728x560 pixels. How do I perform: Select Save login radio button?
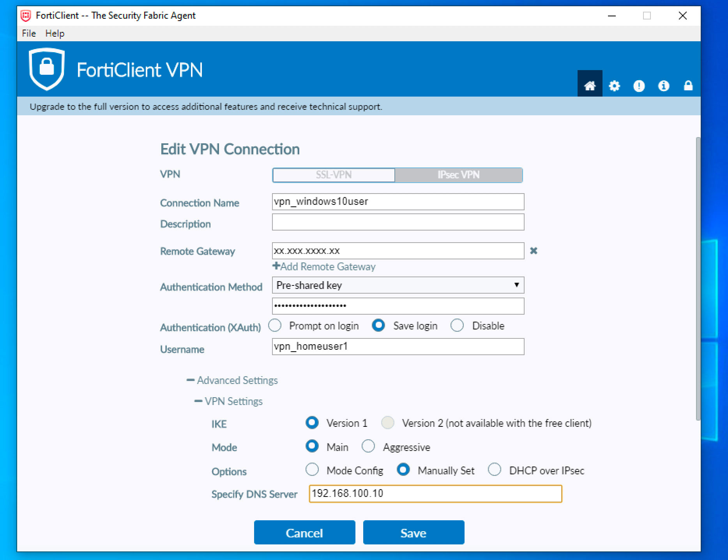[x=378, y=325]
